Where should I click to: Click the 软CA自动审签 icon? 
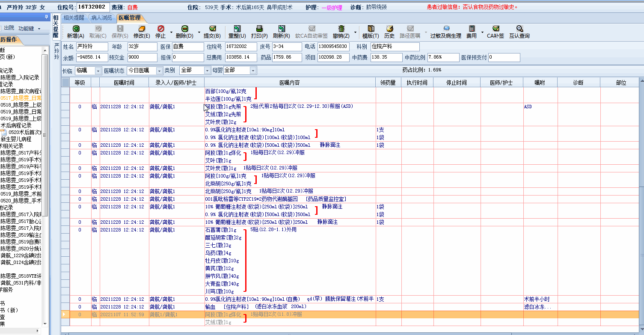[312, 29]
